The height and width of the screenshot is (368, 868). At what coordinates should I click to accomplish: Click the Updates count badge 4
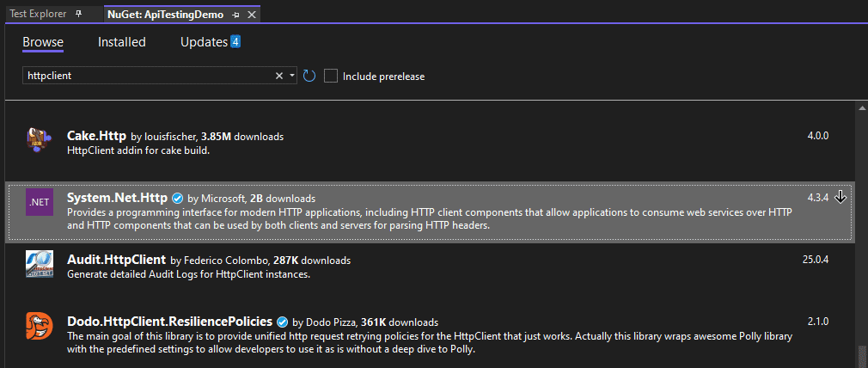pyautogui.click(x=235, y=41)
